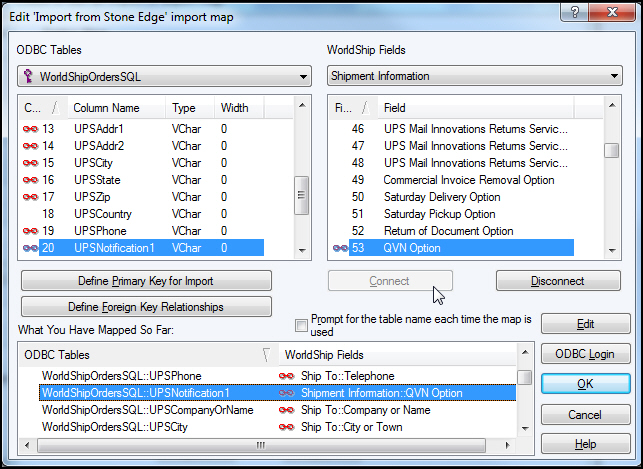Click link icon next to Shipment Information::QVN Option
The image size is (643, 469).
coord(286,393)
